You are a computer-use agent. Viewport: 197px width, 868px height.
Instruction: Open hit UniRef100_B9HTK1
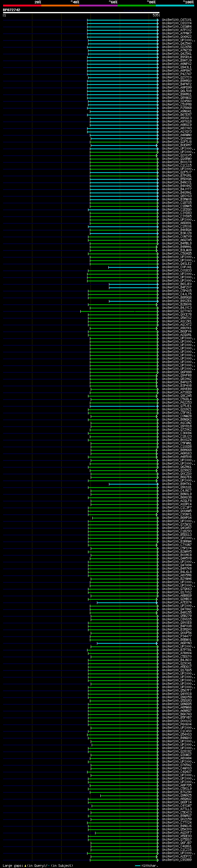click(x=176, y=484)
